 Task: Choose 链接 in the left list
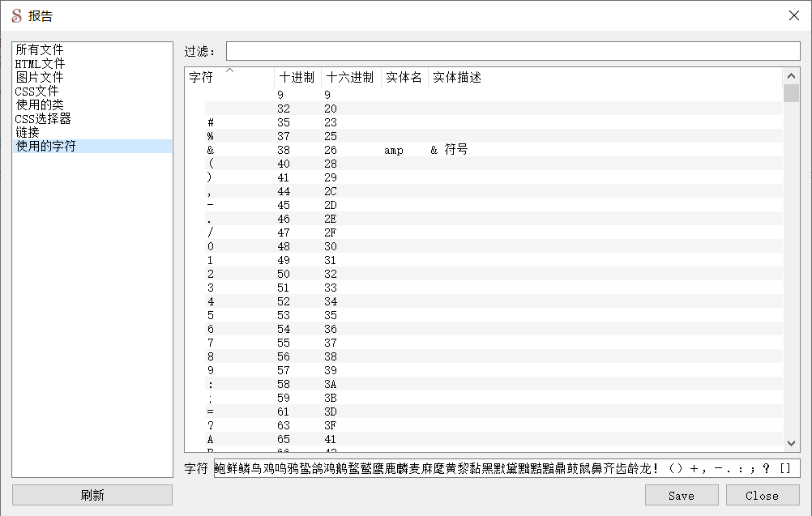click(x=28, y=133)
